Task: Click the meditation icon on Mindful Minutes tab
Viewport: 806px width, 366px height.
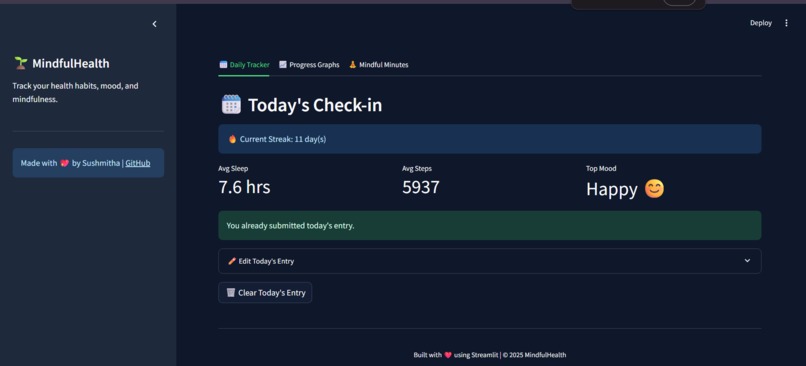Action: point(353,65)
